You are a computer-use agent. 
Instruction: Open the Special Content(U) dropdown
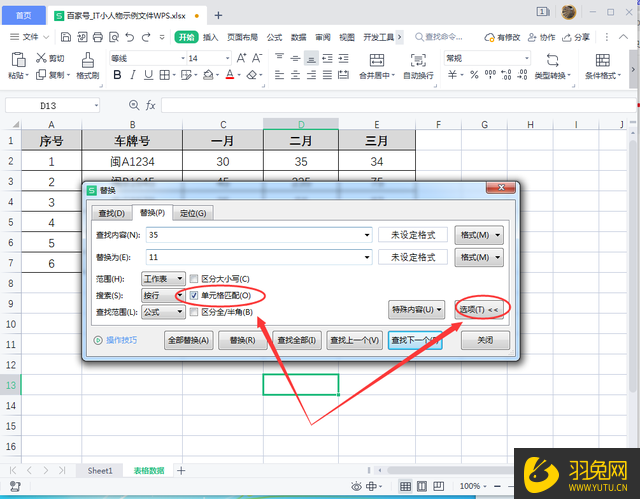(x=416, y=309)
